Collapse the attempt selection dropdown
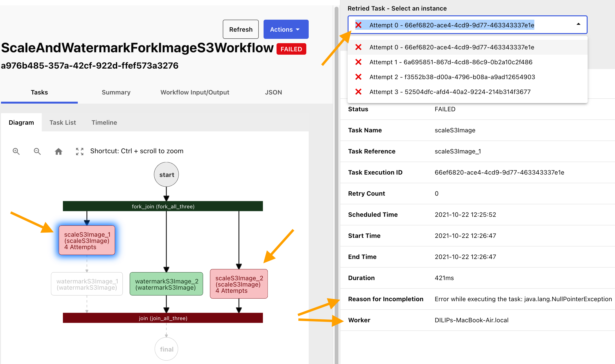Image resolution: width=615 pixels, height=364 pixels. (x=578, y=25)
